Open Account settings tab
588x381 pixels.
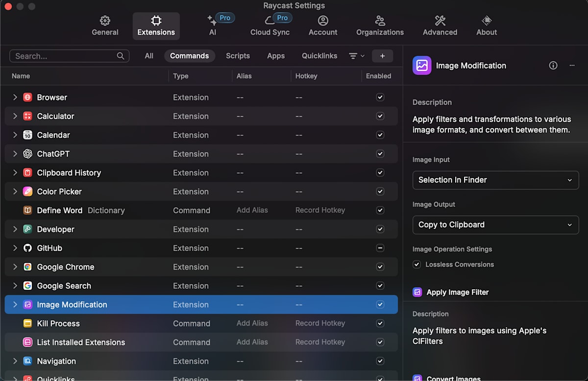tap(323, 26)
